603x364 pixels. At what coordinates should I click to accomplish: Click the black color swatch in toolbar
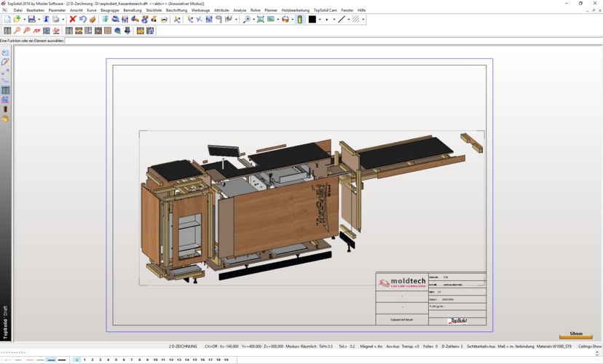tap(312, 19)
